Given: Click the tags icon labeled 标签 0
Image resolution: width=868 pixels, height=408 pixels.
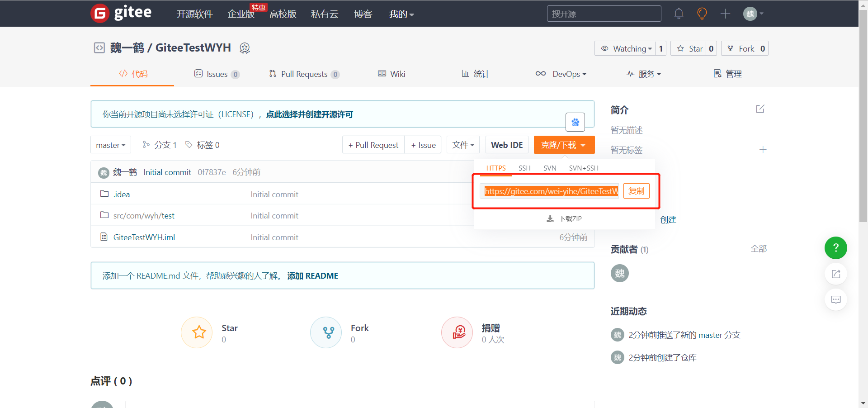Looking at the screenshot, I should click(x=189, y=145).
